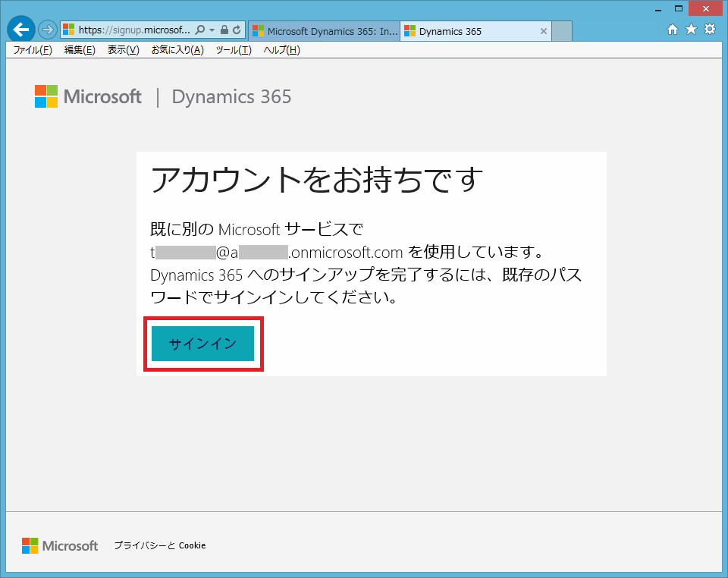Open a new blank tab button
The image size is (728, 578).
(562, 31)
